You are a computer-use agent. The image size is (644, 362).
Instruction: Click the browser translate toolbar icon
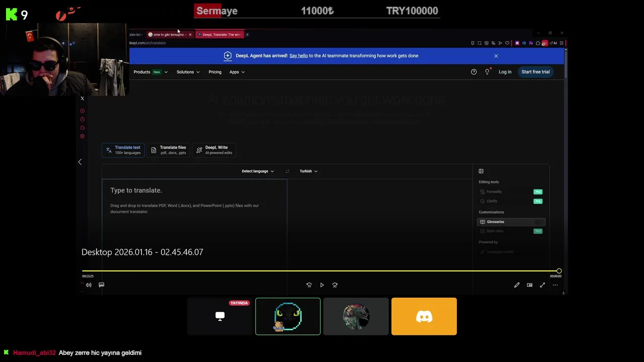[x=493, y=43]
